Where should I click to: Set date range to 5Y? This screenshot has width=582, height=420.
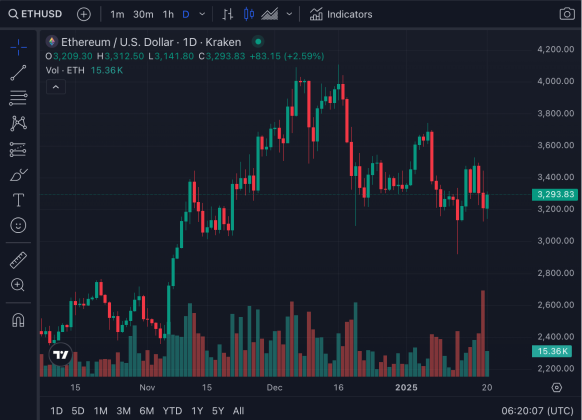point(218,411)
